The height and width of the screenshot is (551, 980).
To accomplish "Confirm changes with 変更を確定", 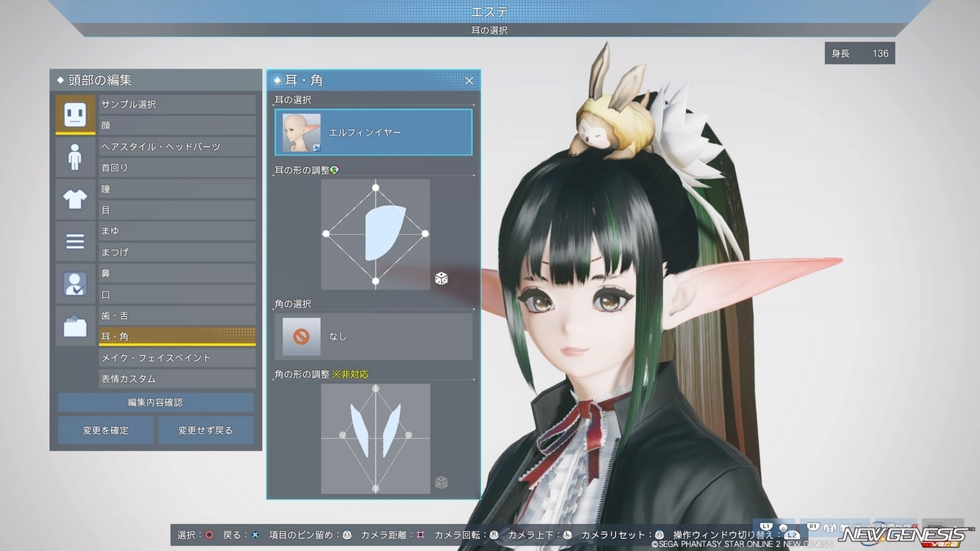I will [105, 430].
